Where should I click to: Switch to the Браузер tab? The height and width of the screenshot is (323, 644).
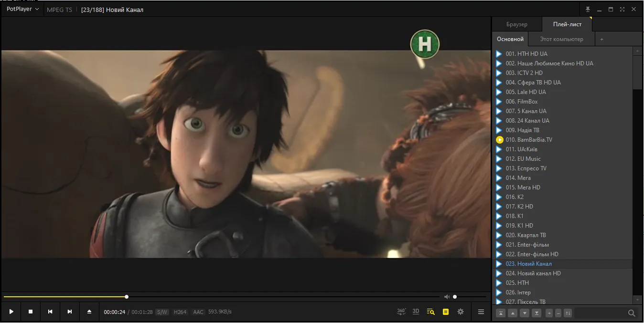(517, 24)
